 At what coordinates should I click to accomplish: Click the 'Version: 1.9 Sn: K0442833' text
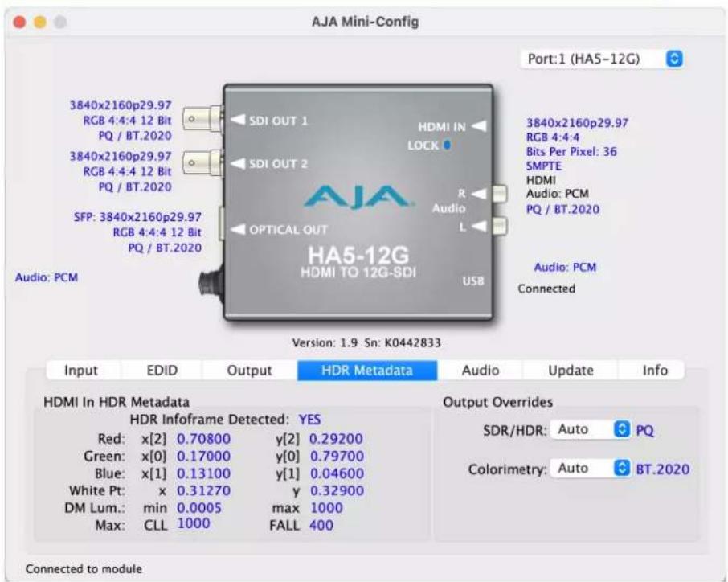(366, 343)
